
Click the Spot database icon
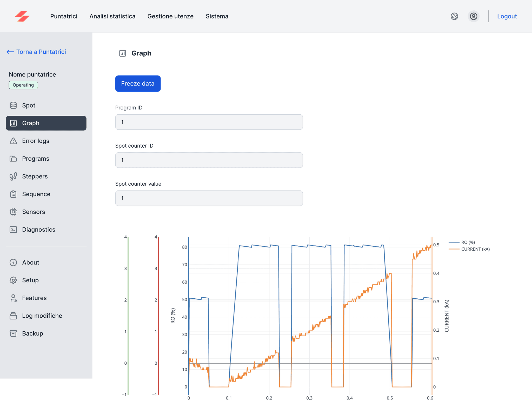13,105
